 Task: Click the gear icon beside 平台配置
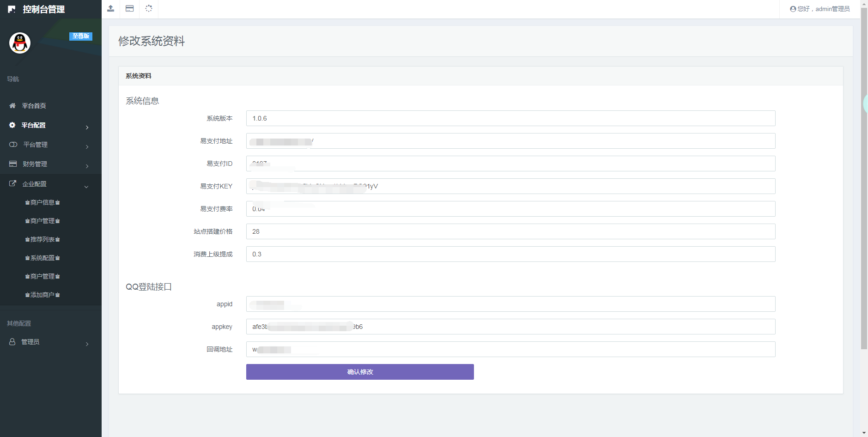(12, 125)
